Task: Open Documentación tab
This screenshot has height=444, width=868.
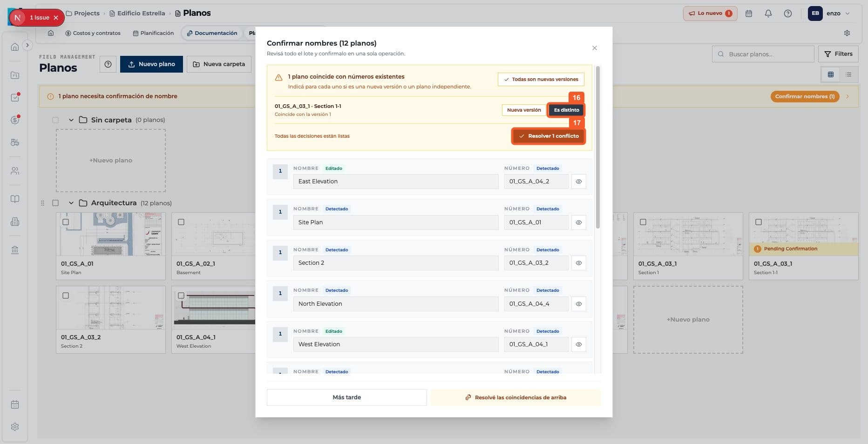Action: 212,33
